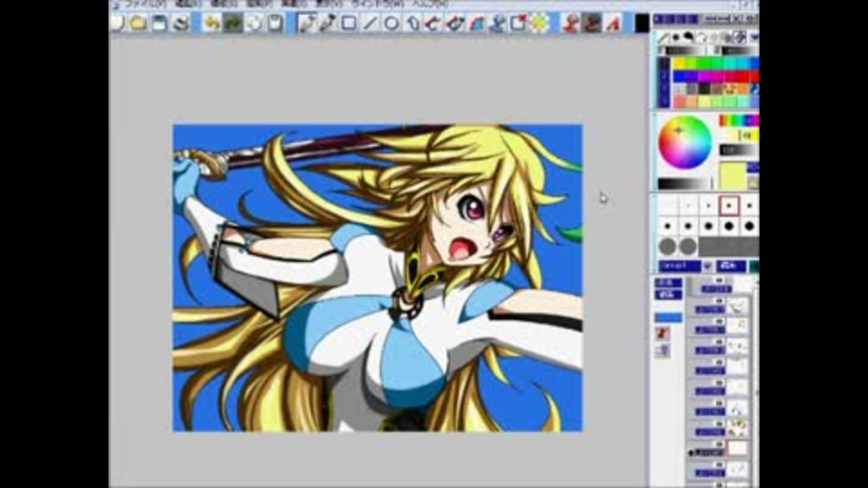
Task: Select the small black dot pen-mode icon
Action: (x=675, y=38)
